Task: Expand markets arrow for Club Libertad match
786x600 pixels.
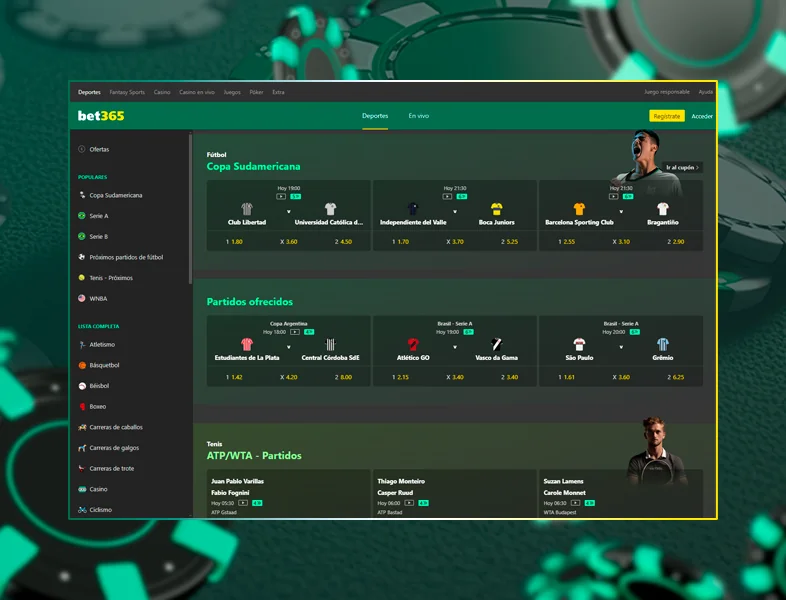Action: 288,212
